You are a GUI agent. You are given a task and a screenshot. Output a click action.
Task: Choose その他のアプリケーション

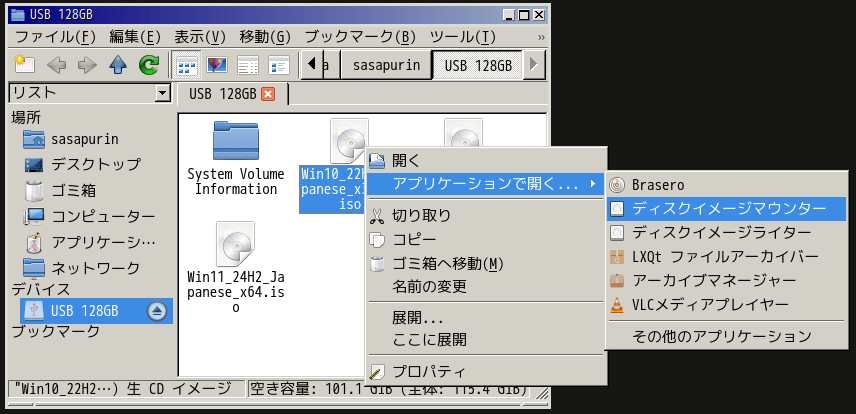[x=727, y=336]
